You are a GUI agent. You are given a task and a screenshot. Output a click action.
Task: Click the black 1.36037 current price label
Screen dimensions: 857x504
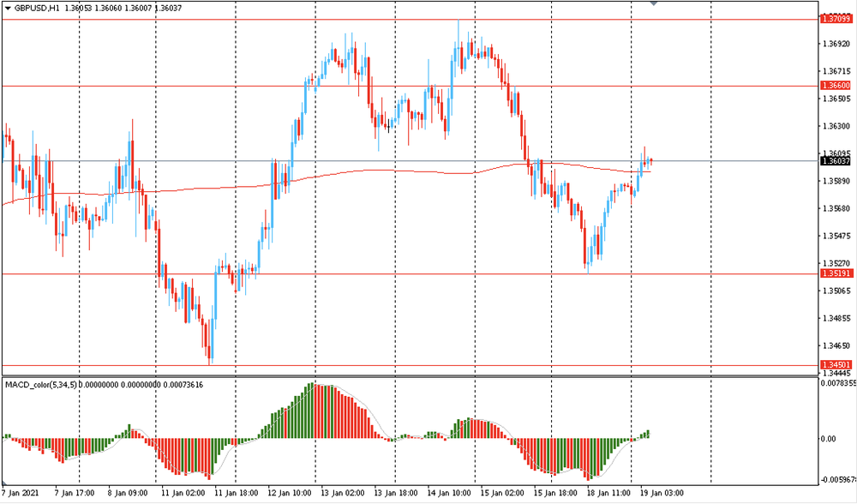(836, 160)
